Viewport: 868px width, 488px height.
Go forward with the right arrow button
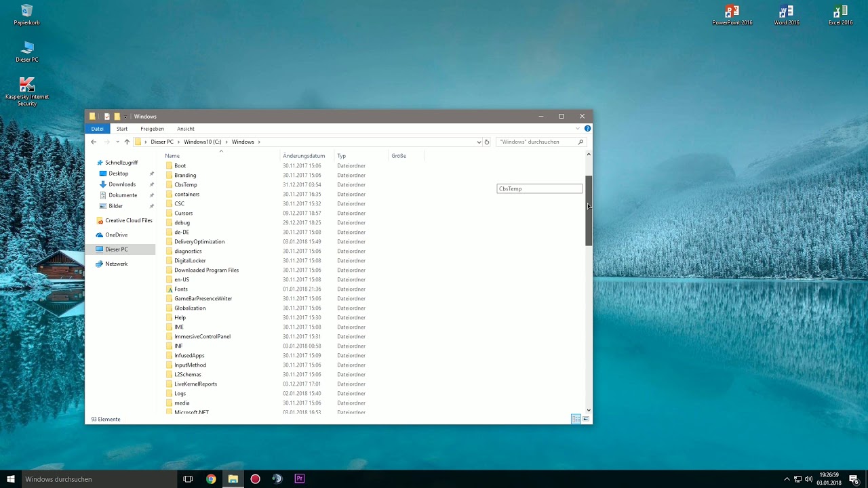pyautogui.click(x=107, y=142)
